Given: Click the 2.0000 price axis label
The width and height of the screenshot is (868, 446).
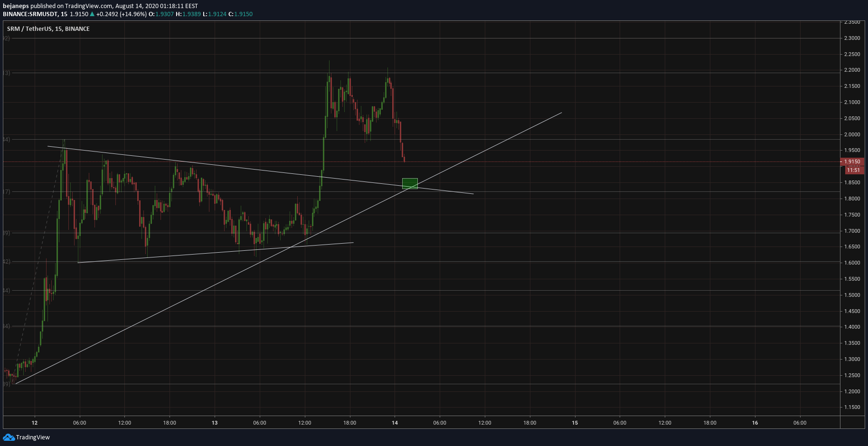Looking at the screenshot, I should pyautogui.click(x=852, y=135).
